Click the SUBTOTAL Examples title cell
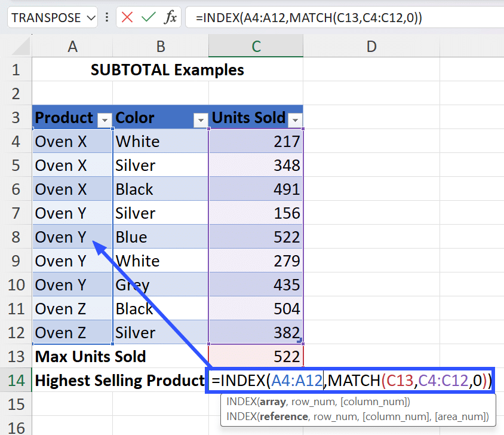This screenshot has width=504, height=435. coord(167,70)
